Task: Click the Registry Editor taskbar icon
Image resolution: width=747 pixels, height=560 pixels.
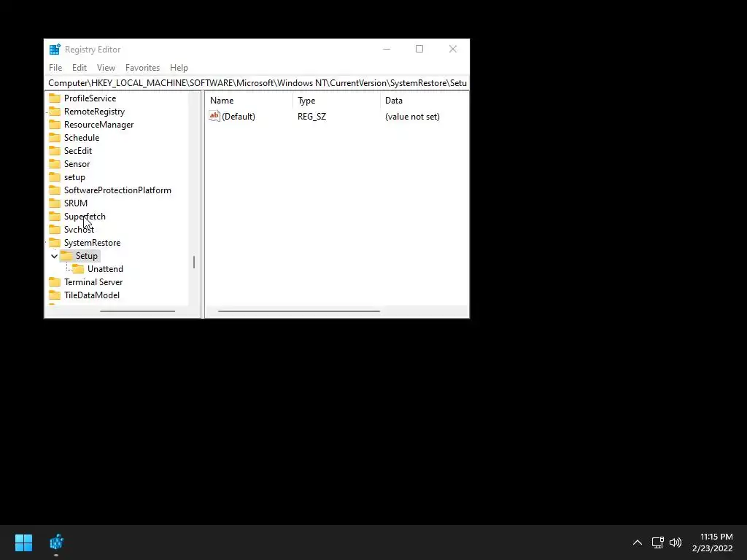Action: pos(56,542)
